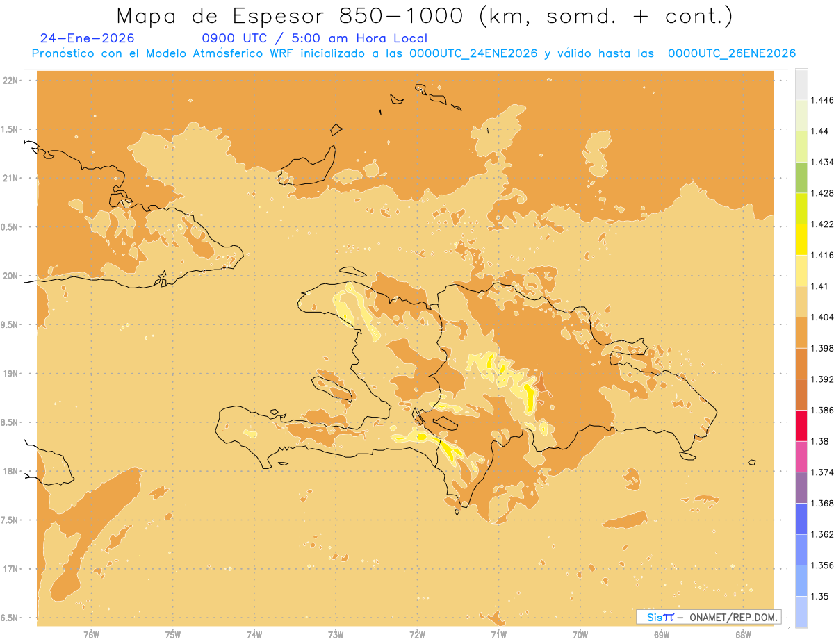Select the legend value 1.374
Viewport: 834px width, 644px height.
821,472
